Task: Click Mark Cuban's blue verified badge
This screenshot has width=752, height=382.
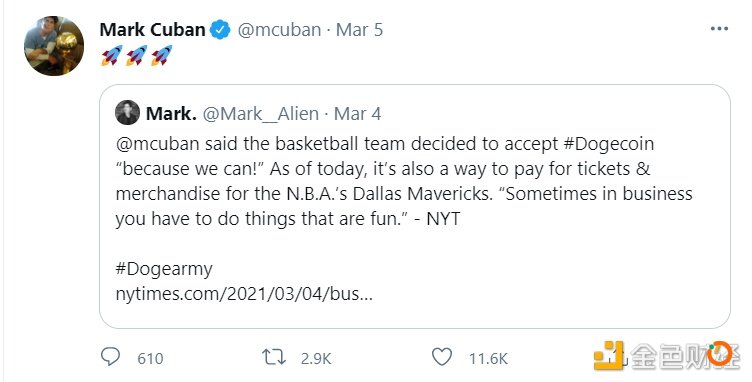Action: [221, 30]
